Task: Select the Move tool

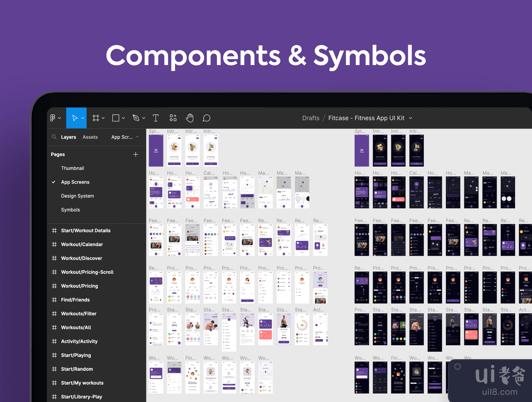Action: coord(75,118)
